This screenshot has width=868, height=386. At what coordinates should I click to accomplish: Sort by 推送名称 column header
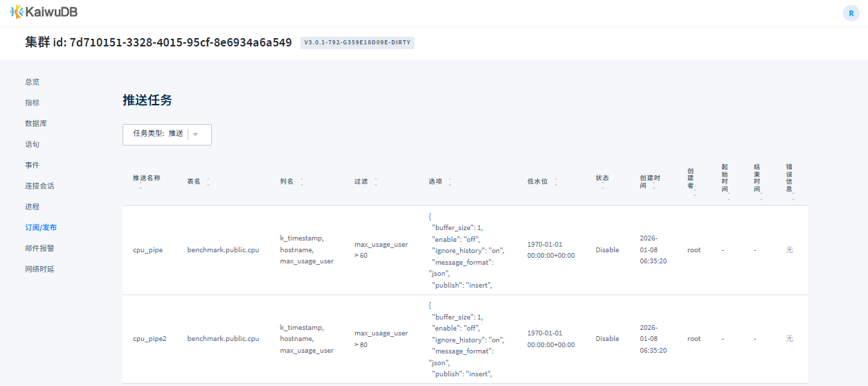146,178
